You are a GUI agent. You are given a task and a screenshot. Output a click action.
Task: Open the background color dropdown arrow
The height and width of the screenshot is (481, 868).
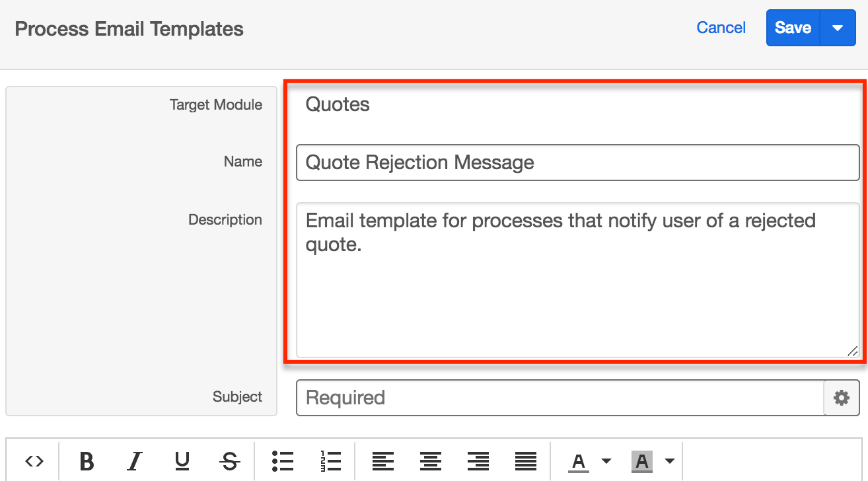tap(669, 461)
